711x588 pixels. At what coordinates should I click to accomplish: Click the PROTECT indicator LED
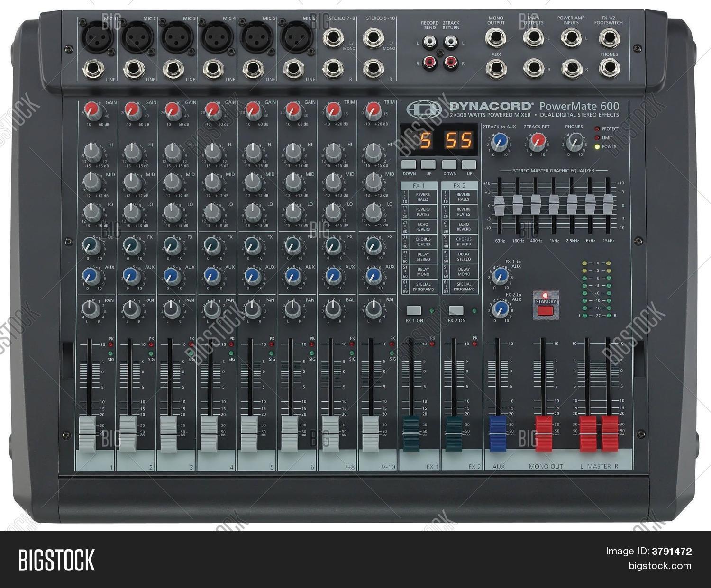[x=597, y=129]
